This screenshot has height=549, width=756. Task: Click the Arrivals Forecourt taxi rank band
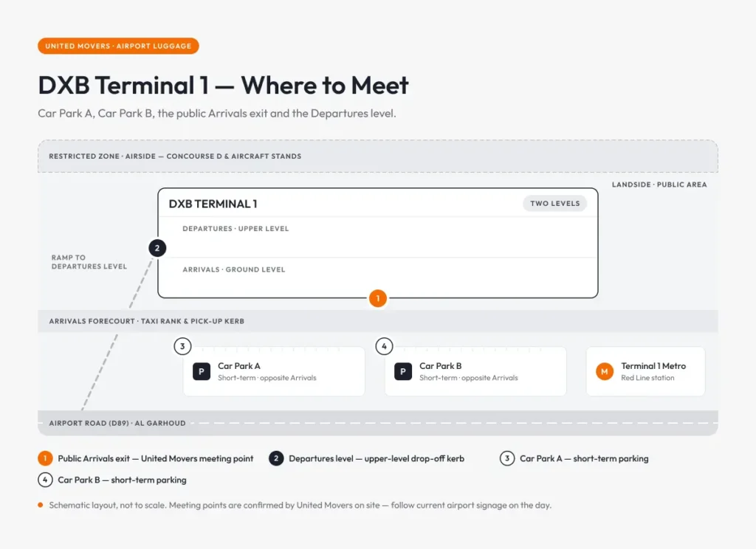378,321
